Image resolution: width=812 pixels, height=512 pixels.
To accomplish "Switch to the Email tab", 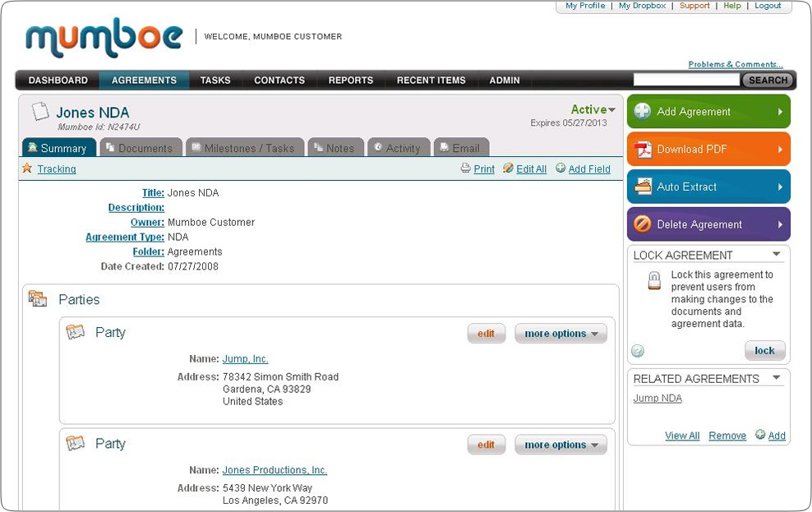I will pos(461,148).
